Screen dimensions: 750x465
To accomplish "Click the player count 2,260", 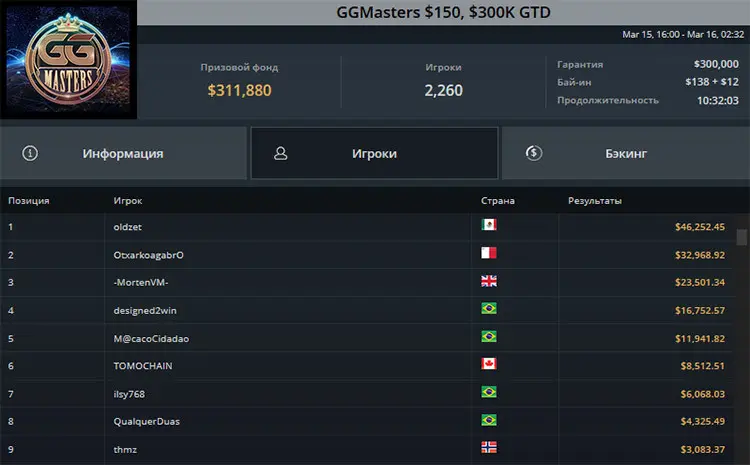I will click(x=443, y=90).
